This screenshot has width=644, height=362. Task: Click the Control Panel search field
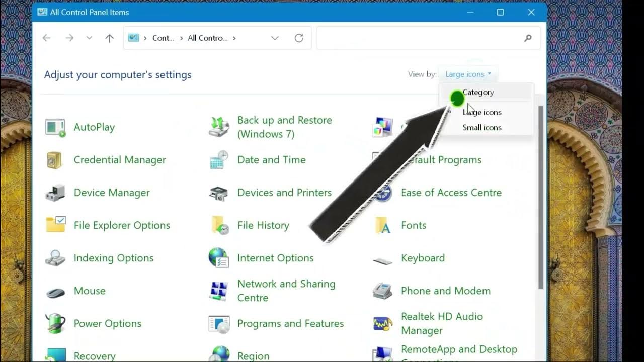click(x=429, y=38)
